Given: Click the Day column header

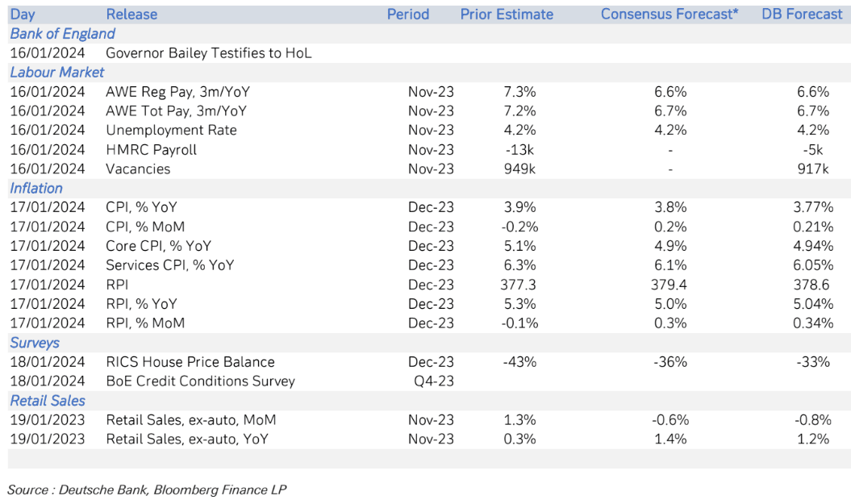Looking at the screenshot, I should click(23, 15).
